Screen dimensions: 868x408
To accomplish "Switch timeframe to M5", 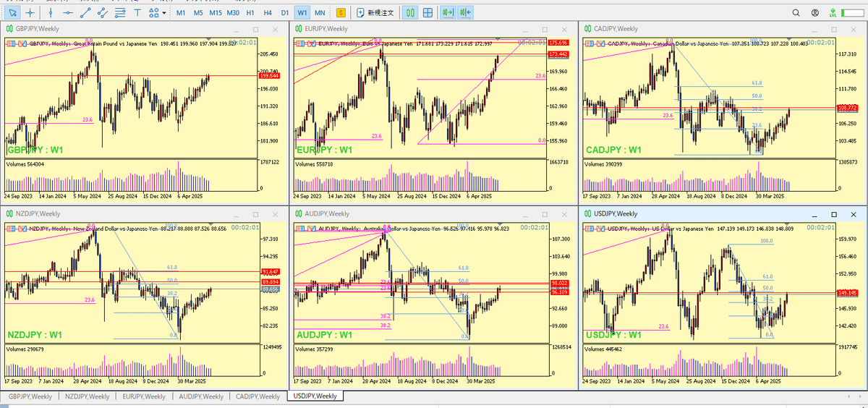I will click(198, 13).
